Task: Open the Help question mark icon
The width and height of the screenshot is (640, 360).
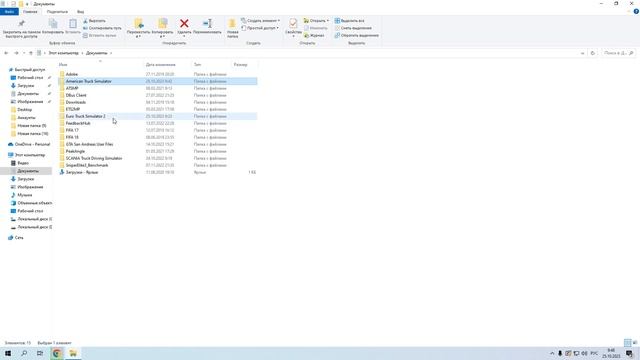Action: [636, 12]
